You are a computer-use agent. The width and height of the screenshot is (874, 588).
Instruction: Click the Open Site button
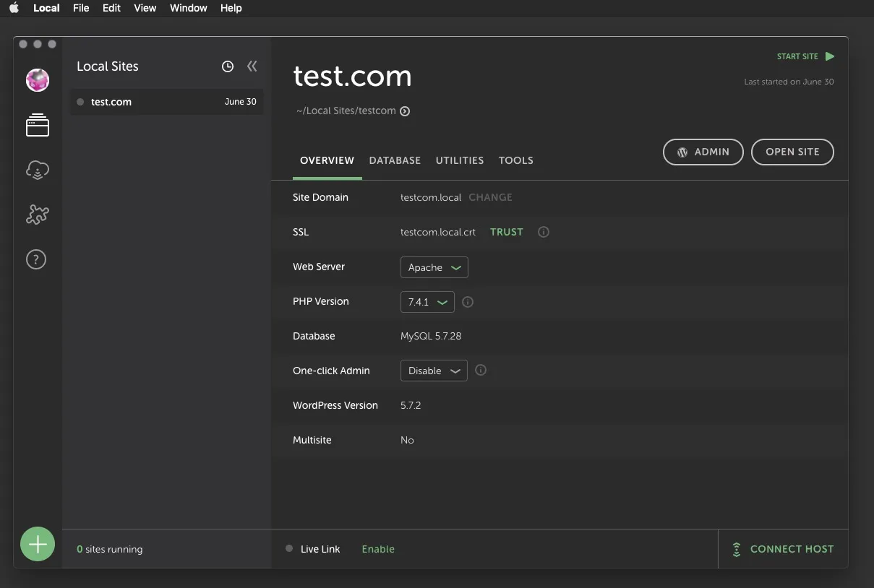(792, 152)
